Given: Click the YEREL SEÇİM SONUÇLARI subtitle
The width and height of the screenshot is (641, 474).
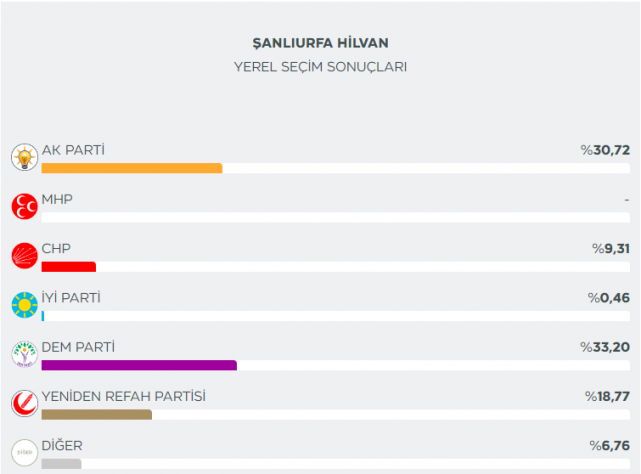Looking at the screenshot, I should tap(320, 66).
